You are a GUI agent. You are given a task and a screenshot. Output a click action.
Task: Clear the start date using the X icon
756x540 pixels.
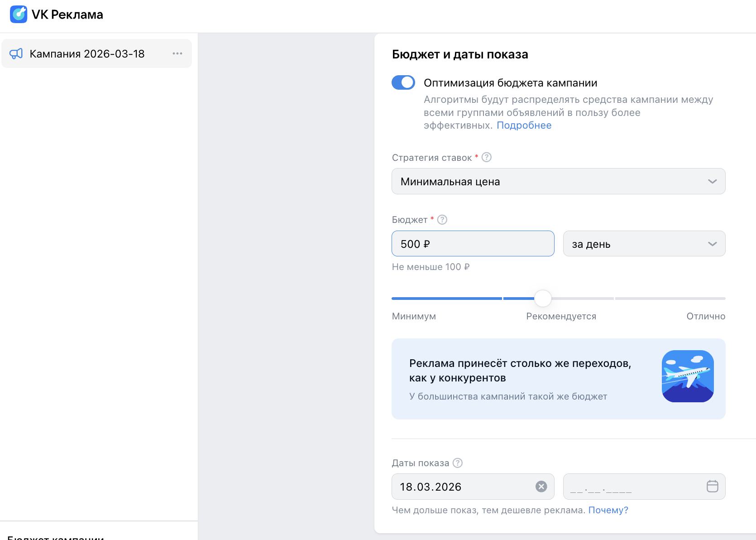541,486
